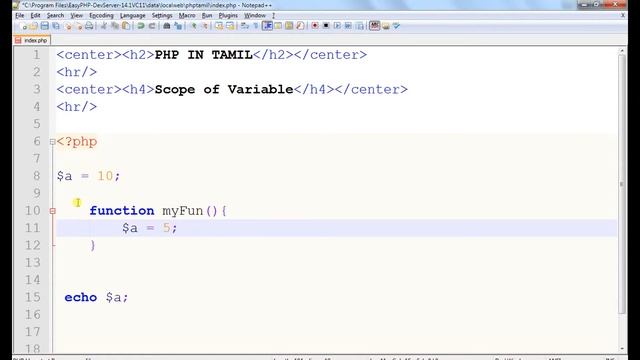The width and height of the screenshot is (640, 360).
Task: Open the Settings menu
Action: point(162,16)
